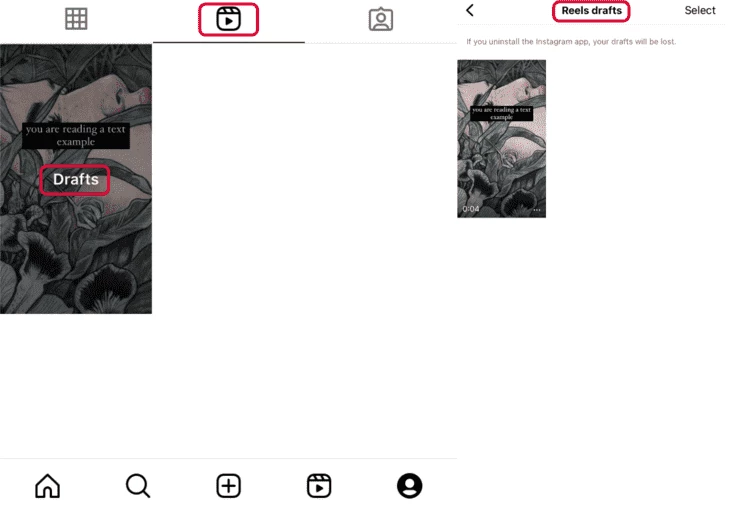
Task: Open the profile icon in bottom bar
Action: (x=409, y=486)
